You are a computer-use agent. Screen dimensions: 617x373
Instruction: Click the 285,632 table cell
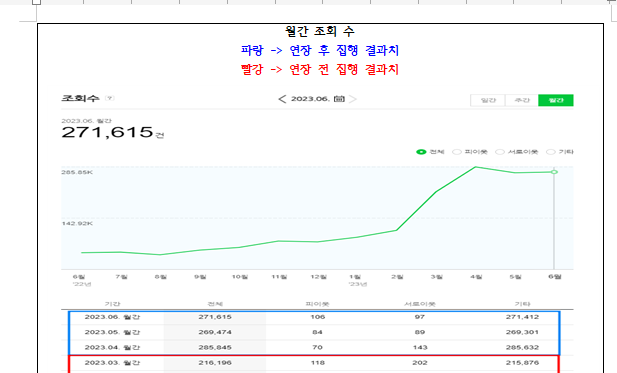tap(522, 347)
